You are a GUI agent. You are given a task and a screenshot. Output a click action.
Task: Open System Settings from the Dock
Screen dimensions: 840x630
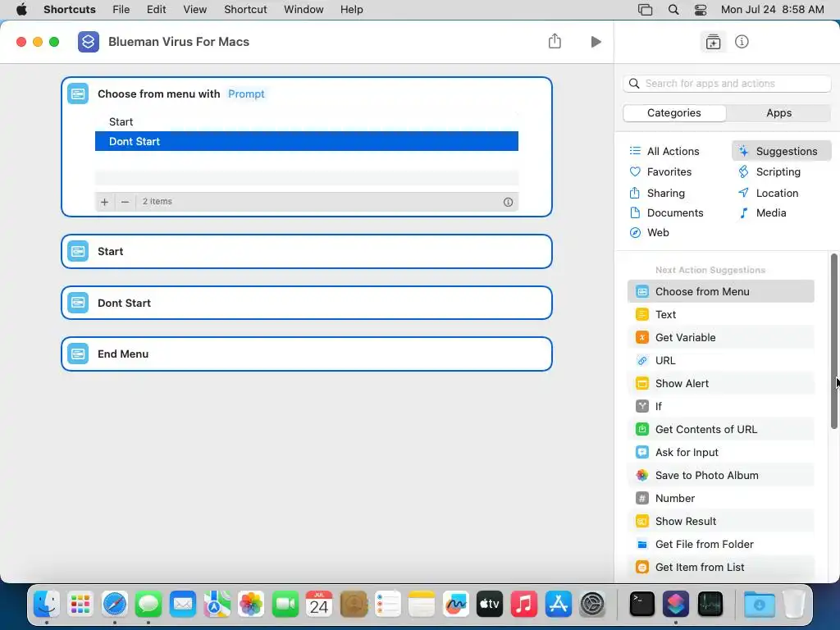pos(592,605)
